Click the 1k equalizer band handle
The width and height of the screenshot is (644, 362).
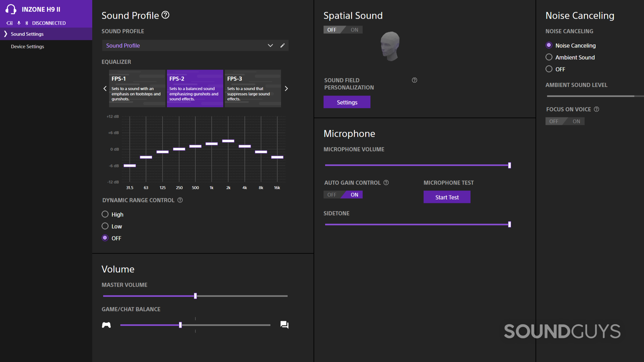pos(212,144)
